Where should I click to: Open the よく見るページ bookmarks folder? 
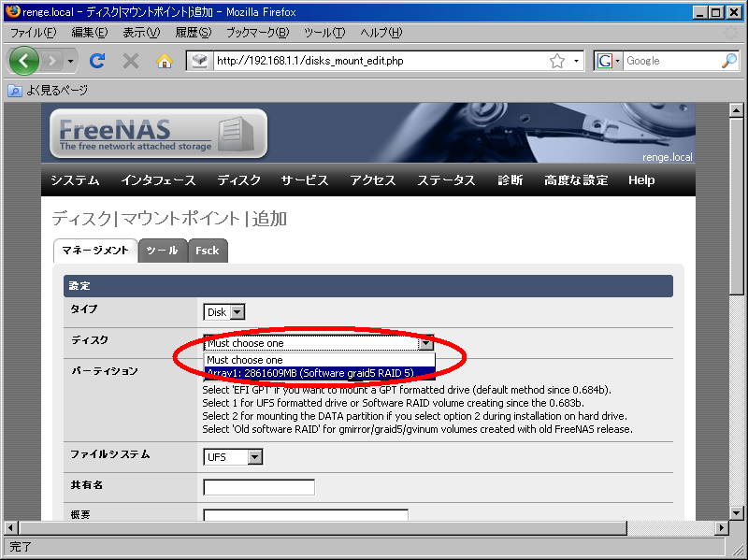point(48,90)
